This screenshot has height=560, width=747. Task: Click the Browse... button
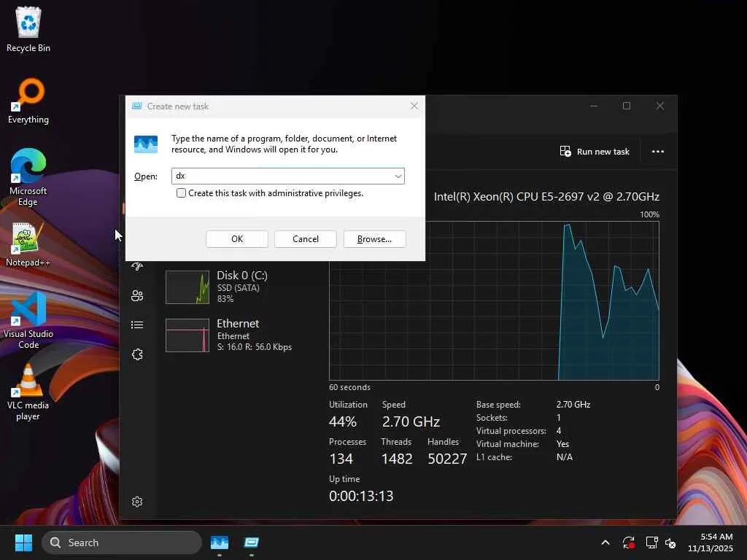pyautogui.click(x=374, y=239)
